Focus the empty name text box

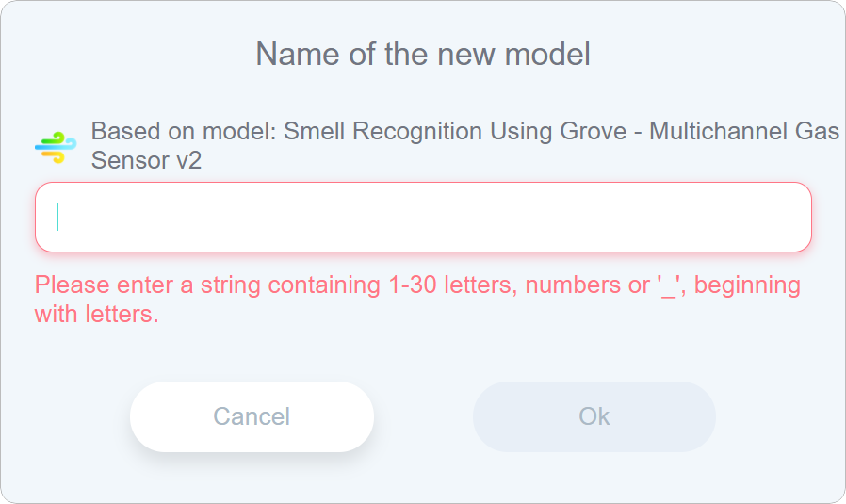(x=423, y=218)
